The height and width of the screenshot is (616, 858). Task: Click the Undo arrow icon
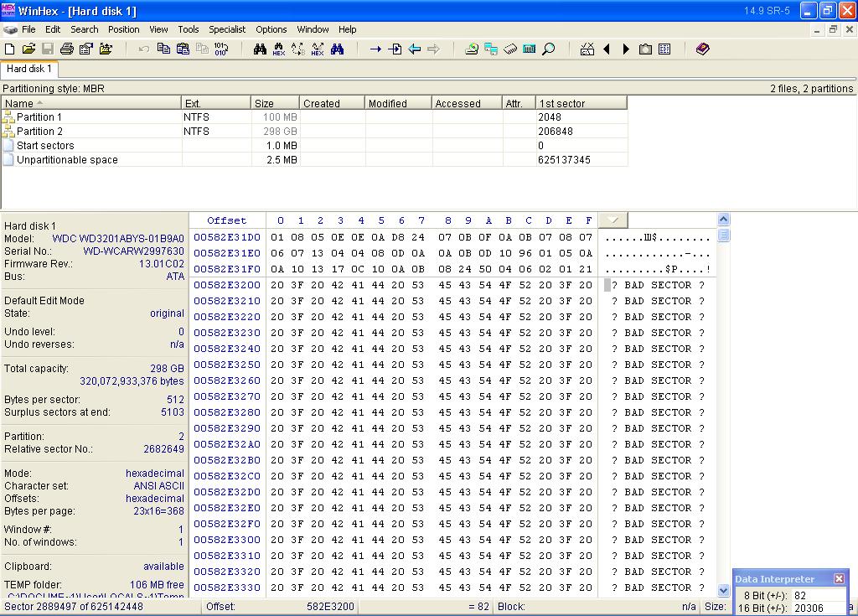click(144, 49)
